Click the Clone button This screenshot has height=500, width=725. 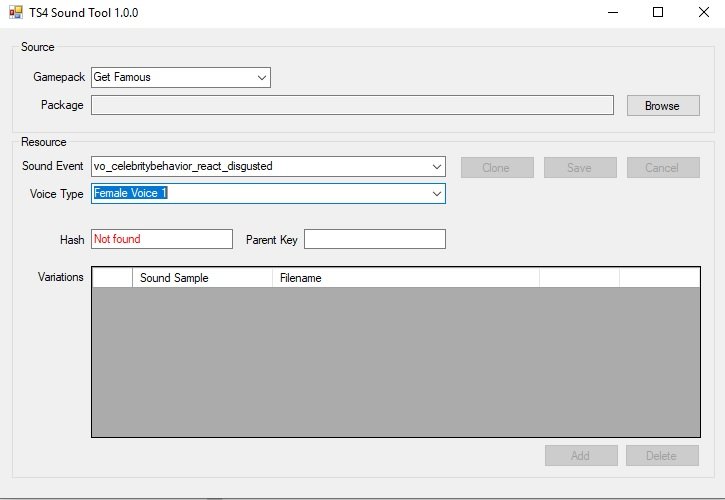[x=497, y=167]
